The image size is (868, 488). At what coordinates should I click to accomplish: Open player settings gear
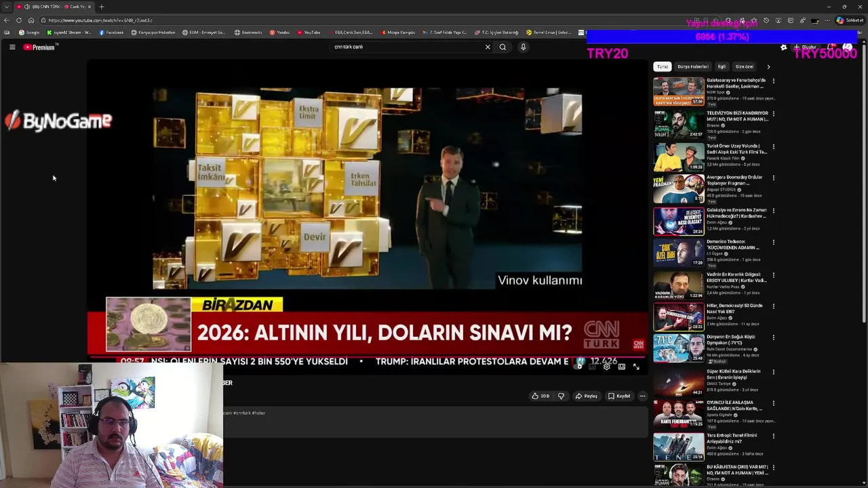pyautogui.click(x=607, y=366)
